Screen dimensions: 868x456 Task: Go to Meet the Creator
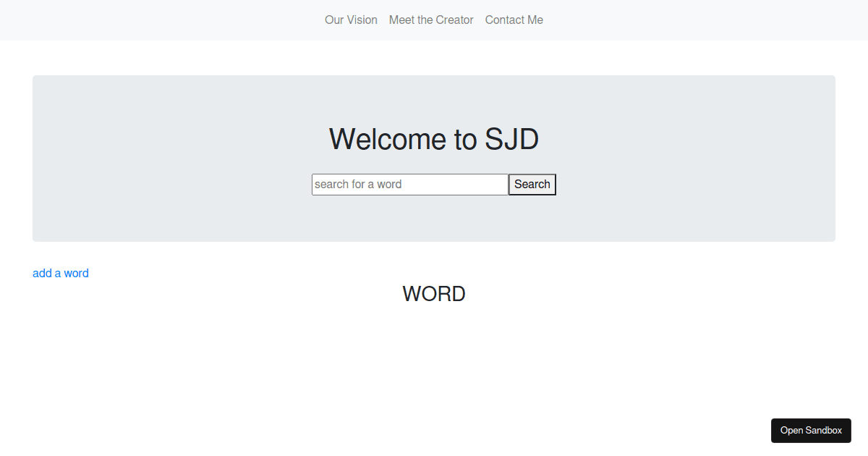tap(431, 20)
